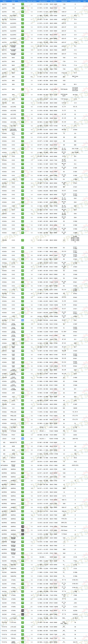This screenshot has width=88, height=644.
Task: Click the Rodzaj paliwa column header
Action: [x=22, y=1]
